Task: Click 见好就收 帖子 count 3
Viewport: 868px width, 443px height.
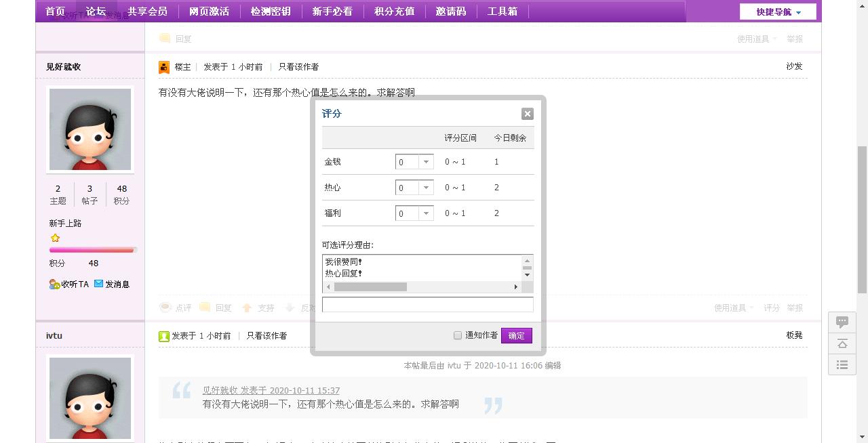Action: 90,189
